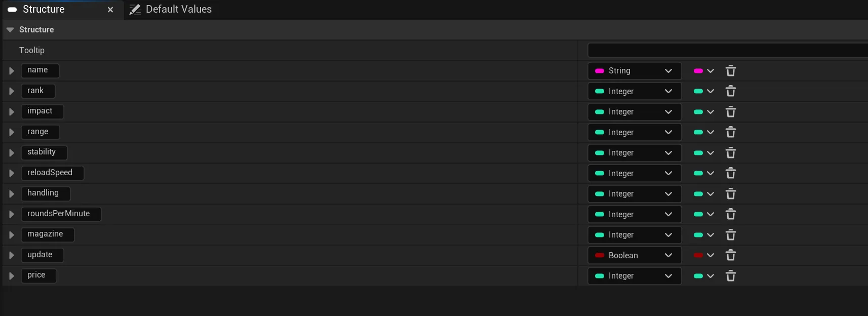Edit the magazine variable name field
868x316 pixels.
(x=48, y=234)
